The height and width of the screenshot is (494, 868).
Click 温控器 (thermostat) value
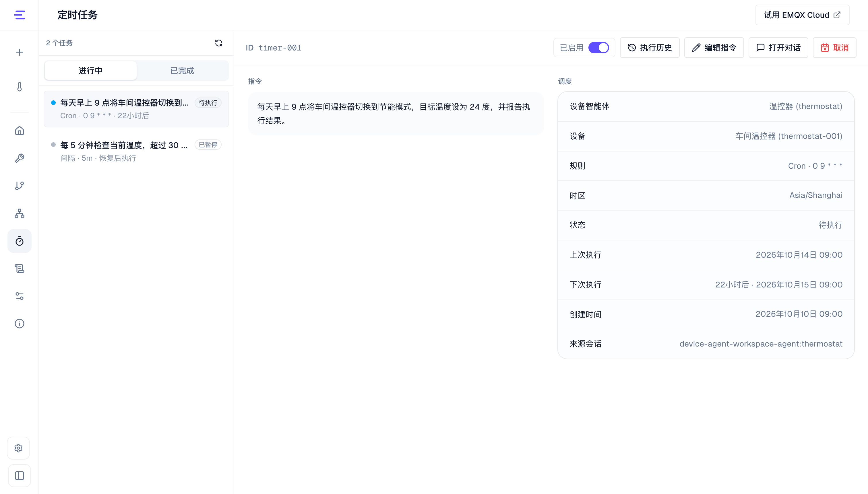point(805,106)
